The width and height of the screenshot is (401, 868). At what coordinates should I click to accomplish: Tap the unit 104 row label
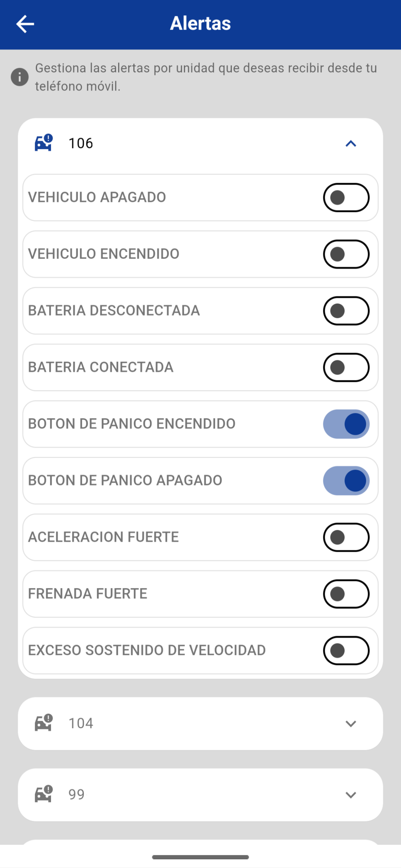[80, 723]
